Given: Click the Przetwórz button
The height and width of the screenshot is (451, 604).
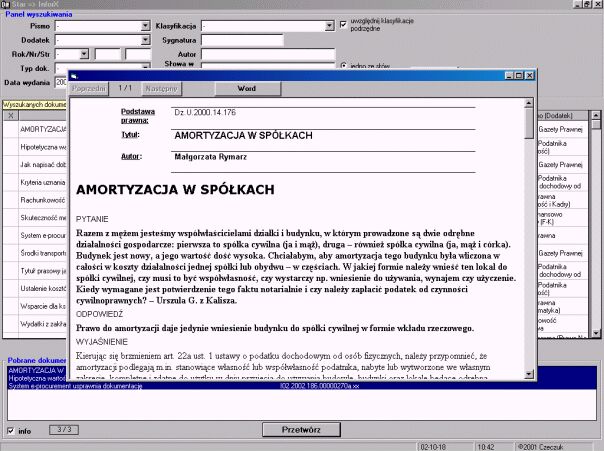Looking at the screenshot, I should click(x=301, y=429).
